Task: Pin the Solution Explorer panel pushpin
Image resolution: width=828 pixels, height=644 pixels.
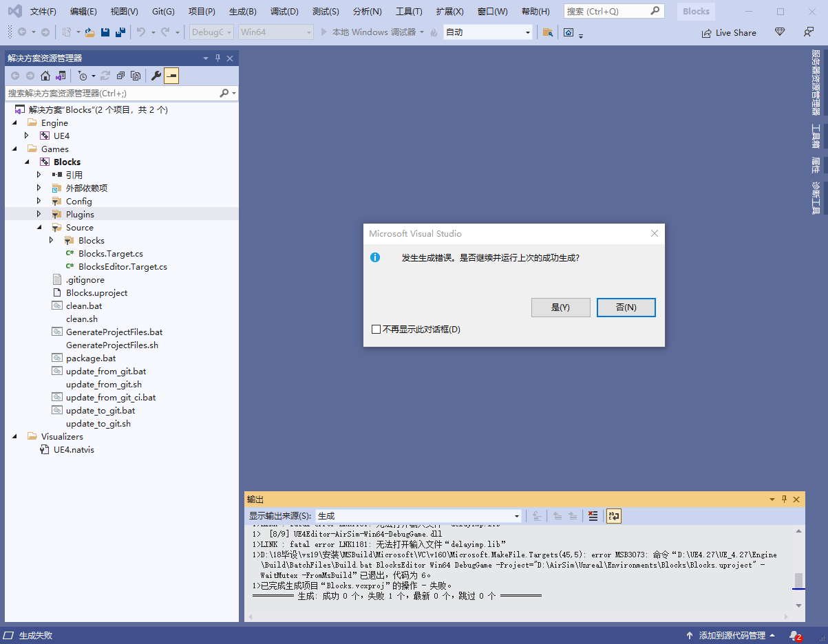Action: coord(217,58)
